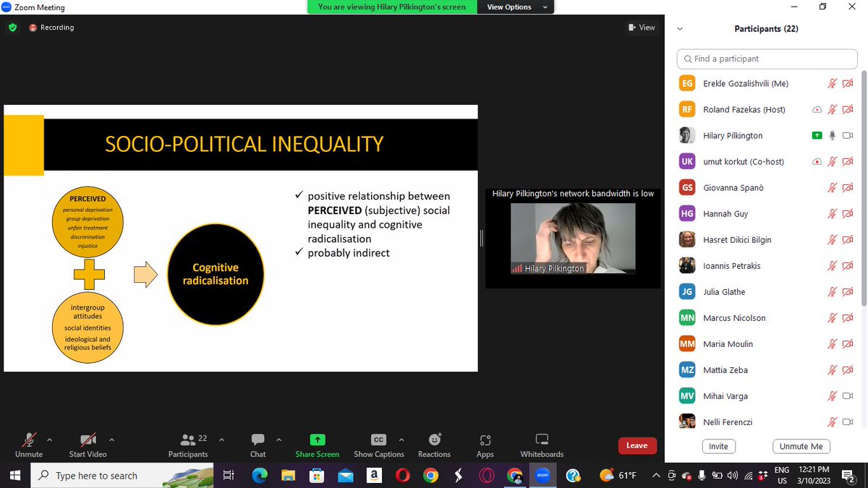Click the Unmute microphone icon
Viewport: 868px width, 488px height.
pos(29,440)
